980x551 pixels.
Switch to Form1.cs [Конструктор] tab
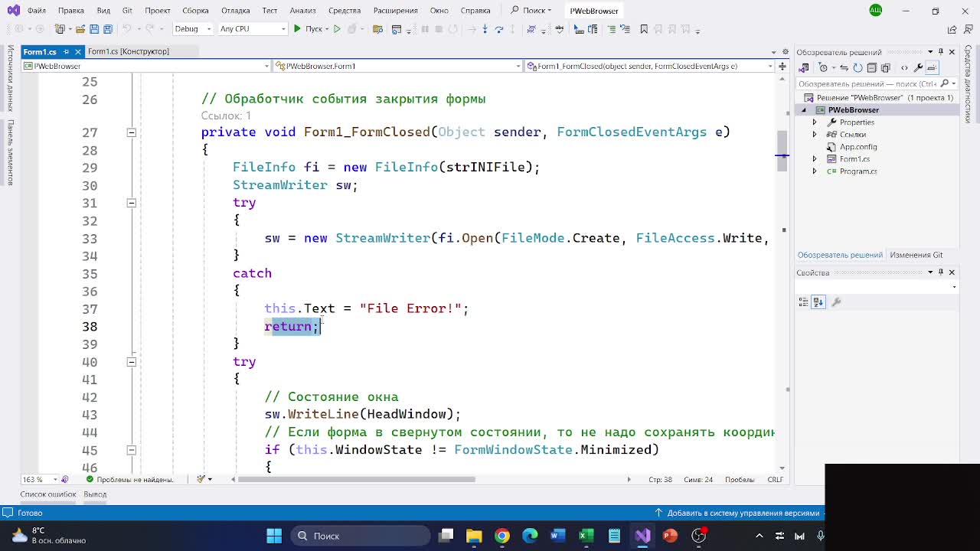point(128,51)
